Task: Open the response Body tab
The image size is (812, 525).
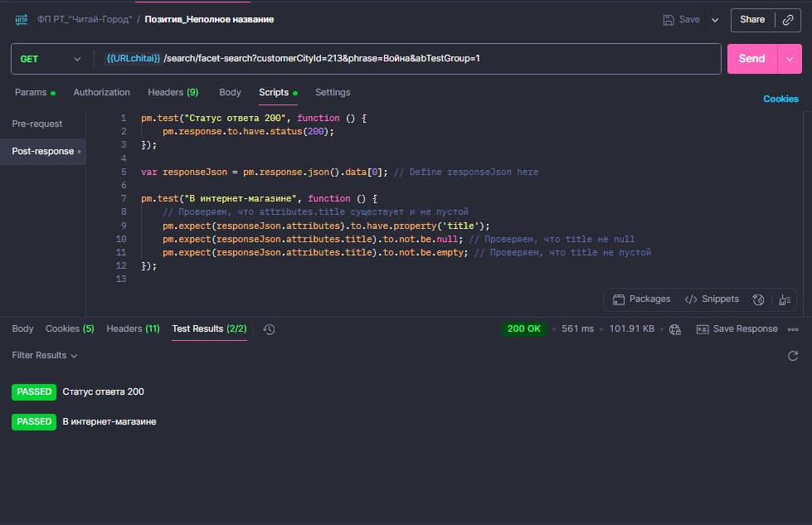Action: point(22,328)
